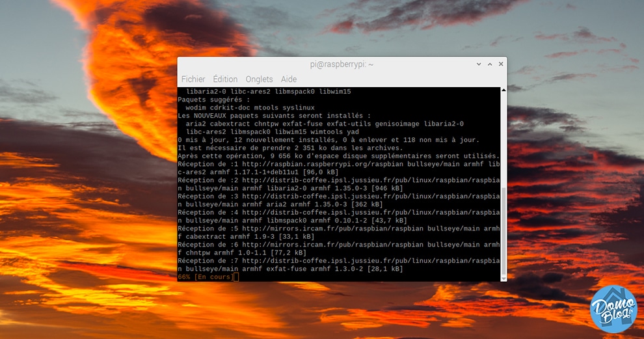The height and width of the screenshot is (339, 644).
Task: Click the 'Les NOUVEAUX paquets suivants' line
Action: click(274, 115)
